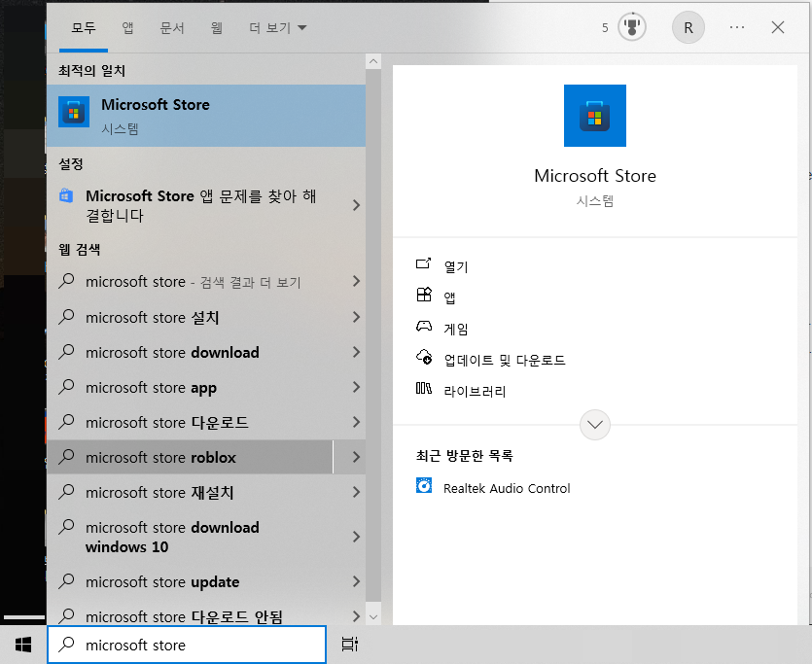Expand arrow for Microsoft Store troubleshoot setting
Viewport: 812px width, 664px height.
click(x=356, y=205)
